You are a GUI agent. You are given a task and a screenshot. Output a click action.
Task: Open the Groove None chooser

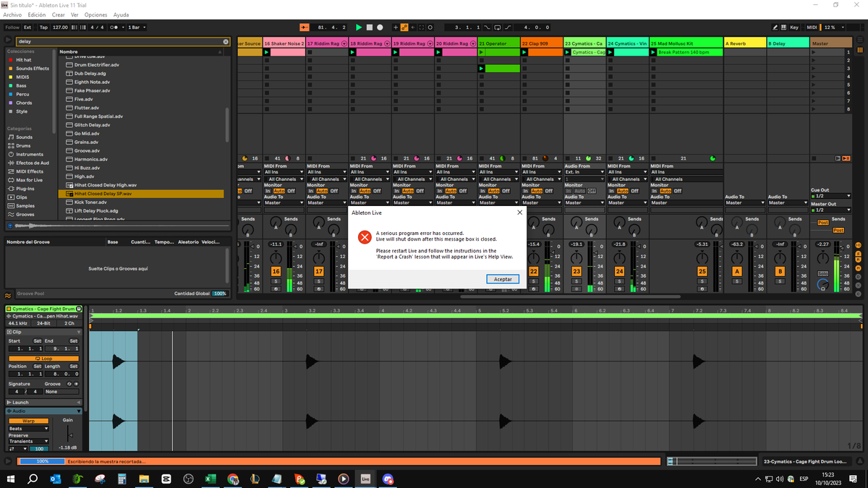point(61,392)
